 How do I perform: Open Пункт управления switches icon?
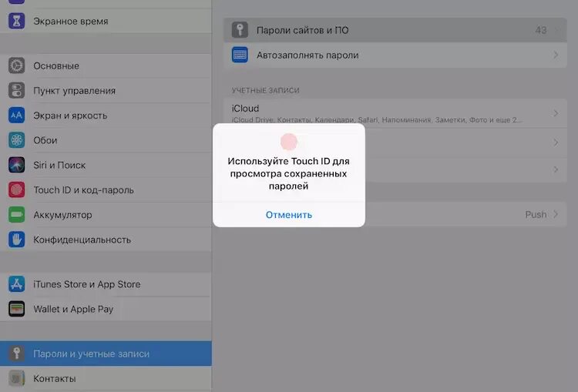(17, 90)
